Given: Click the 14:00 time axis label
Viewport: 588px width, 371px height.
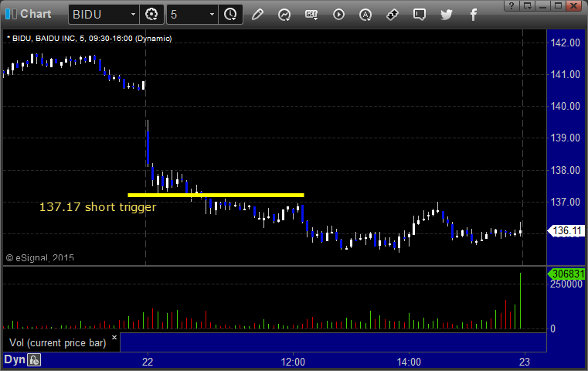Looking at the screenshot, I should point(409,362).
